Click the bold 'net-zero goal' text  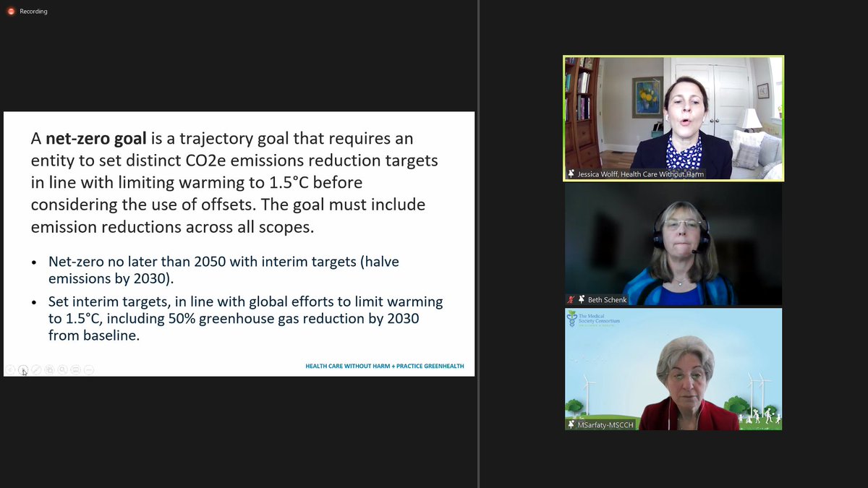click(x=95, y=138)
